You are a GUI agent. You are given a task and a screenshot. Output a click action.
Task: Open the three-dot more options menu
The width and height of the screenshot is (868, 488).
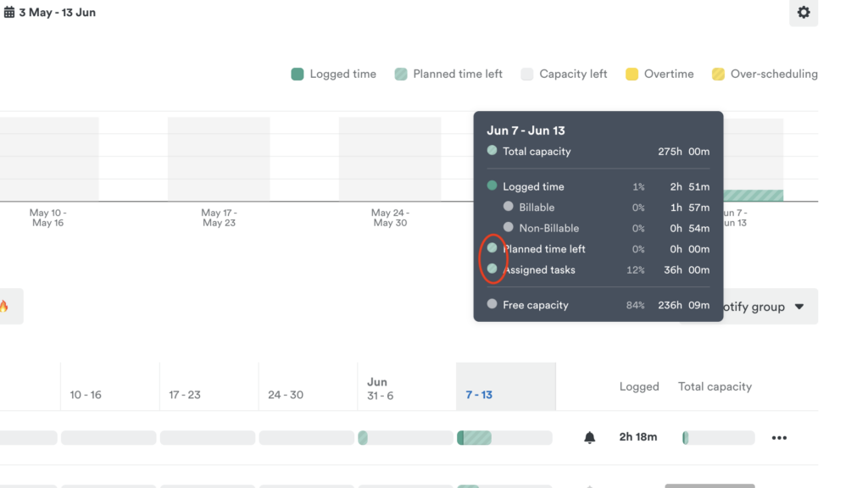tap(779, 438)
